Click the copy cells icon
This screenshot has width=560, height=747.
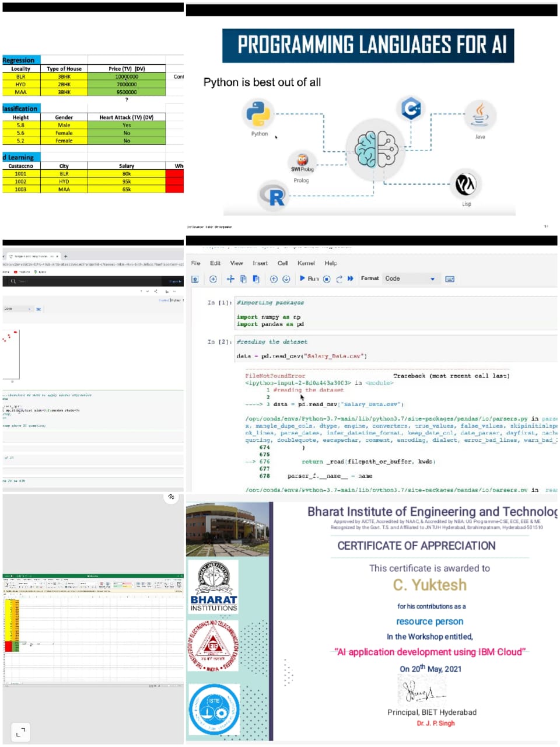coord(243,279)
